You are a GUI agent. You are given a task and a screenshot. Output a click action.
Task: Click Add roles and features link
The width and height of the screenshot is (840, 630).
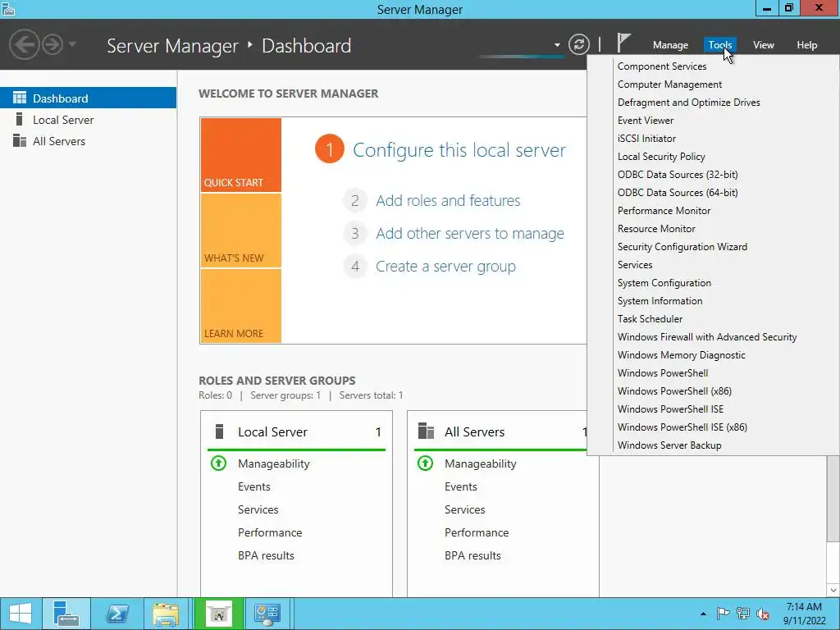[448, 200]
